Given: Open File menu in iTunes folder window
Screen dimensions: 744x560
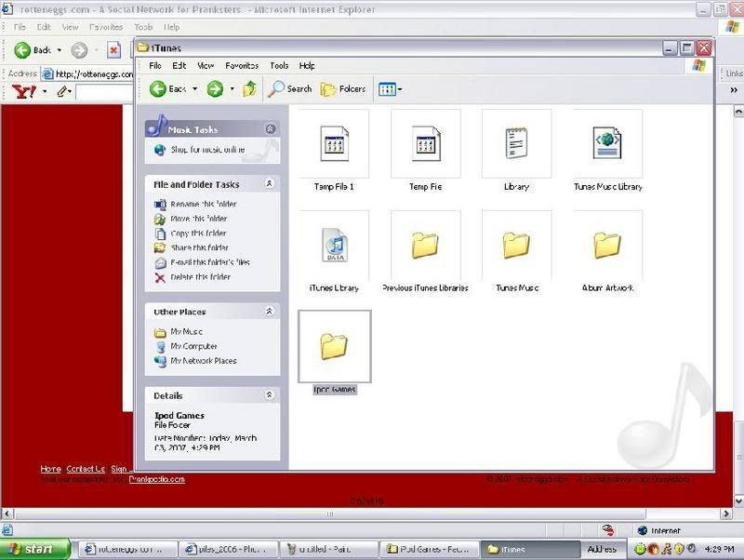Looking at the screenshot, I should point(155,65).
